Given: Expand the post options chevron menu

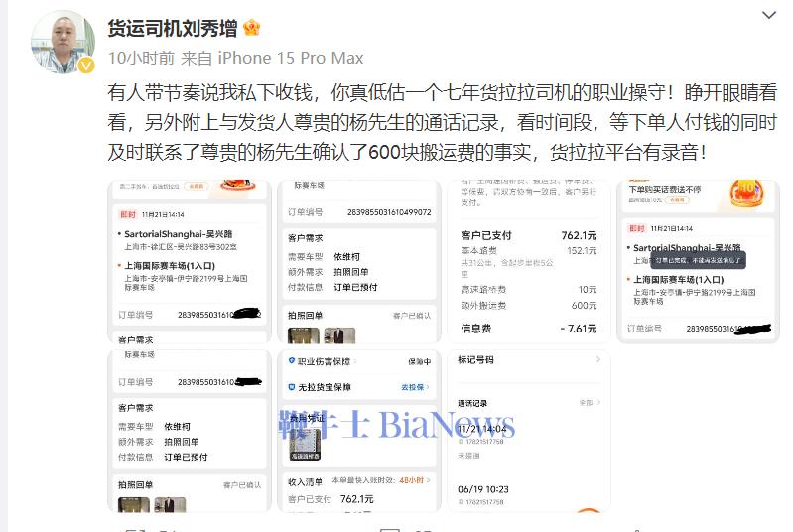Looking at the screenshot, I should [x=769, y=15].
